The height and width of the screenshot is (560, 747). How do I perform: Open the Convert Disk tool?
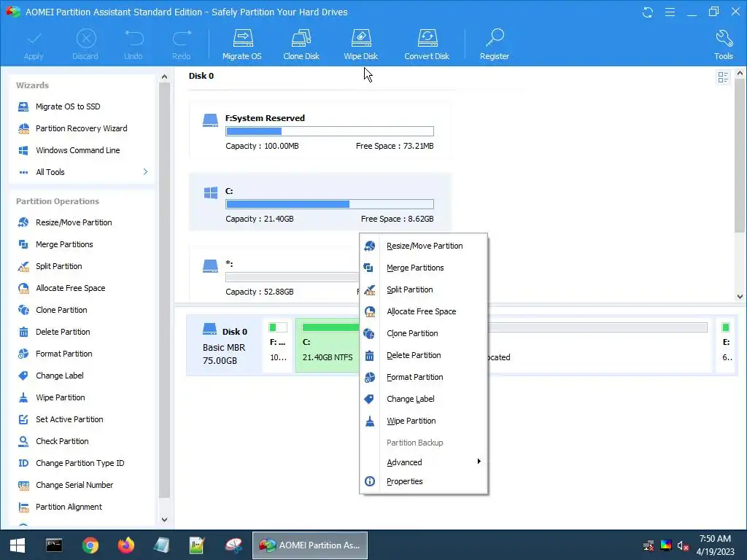coord(426,44)
